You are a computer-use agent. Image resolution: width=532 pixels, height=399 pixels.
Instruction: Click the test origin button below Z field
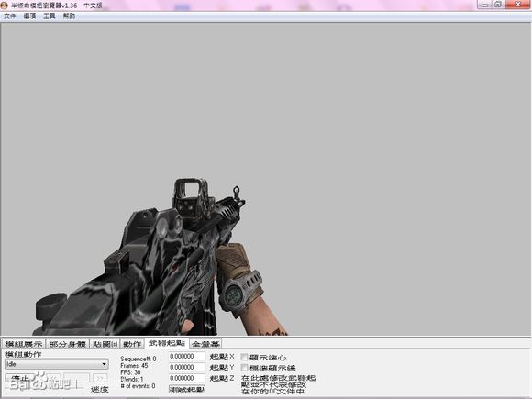pyautogui.click(x=187, y=389)
